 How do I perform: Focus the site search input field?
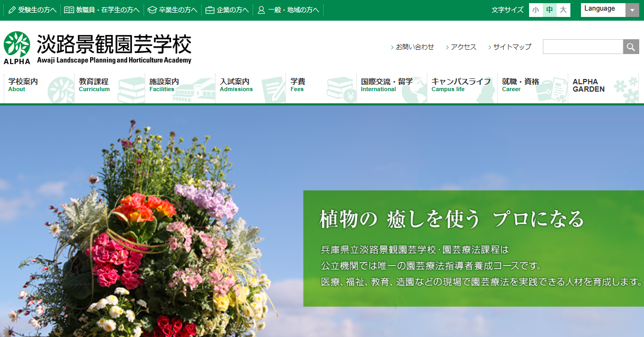pos(583,47)
